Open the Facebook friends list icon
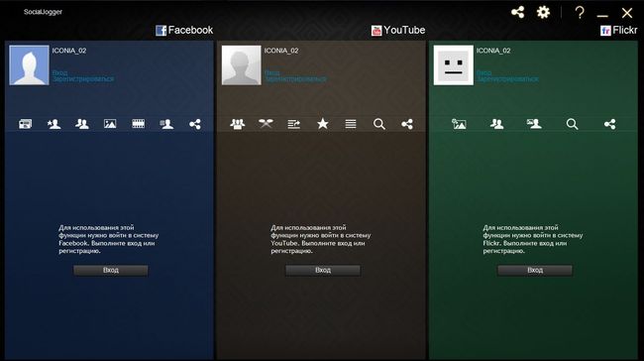Image resolution: width=644 pixels, height=361 pixels. pyautogui.click(x=82, y=124)
